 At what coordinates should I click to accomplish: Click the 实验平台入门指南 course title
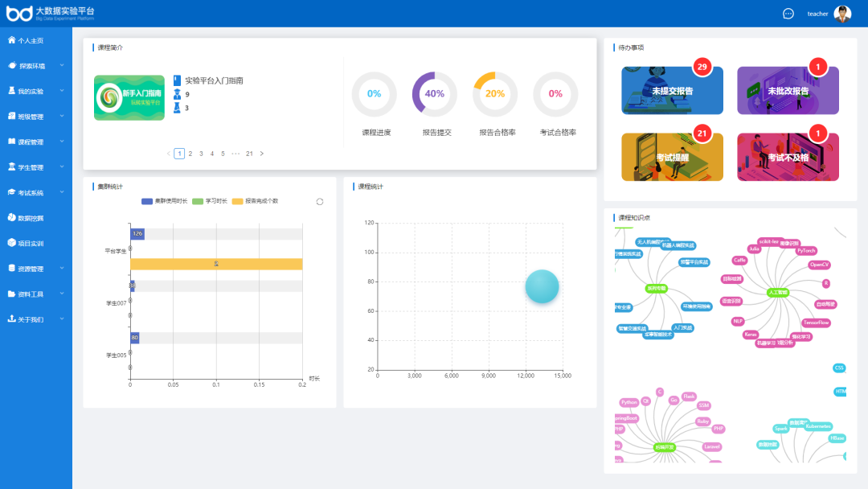214,80
